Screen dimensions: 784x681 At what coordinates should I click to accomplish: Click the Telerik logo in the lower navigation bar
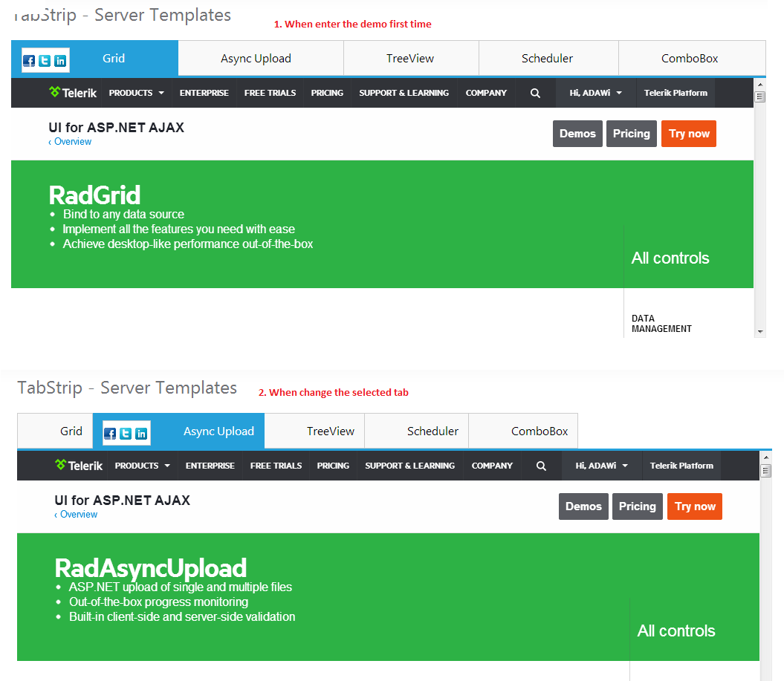(x=79, y=465)
